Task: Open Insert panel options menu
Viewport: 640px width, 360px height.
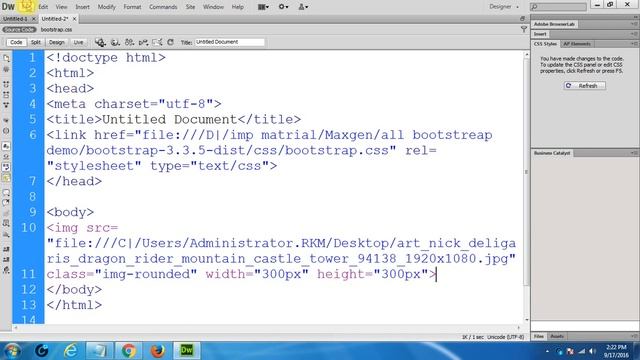Action: [634, 34]
